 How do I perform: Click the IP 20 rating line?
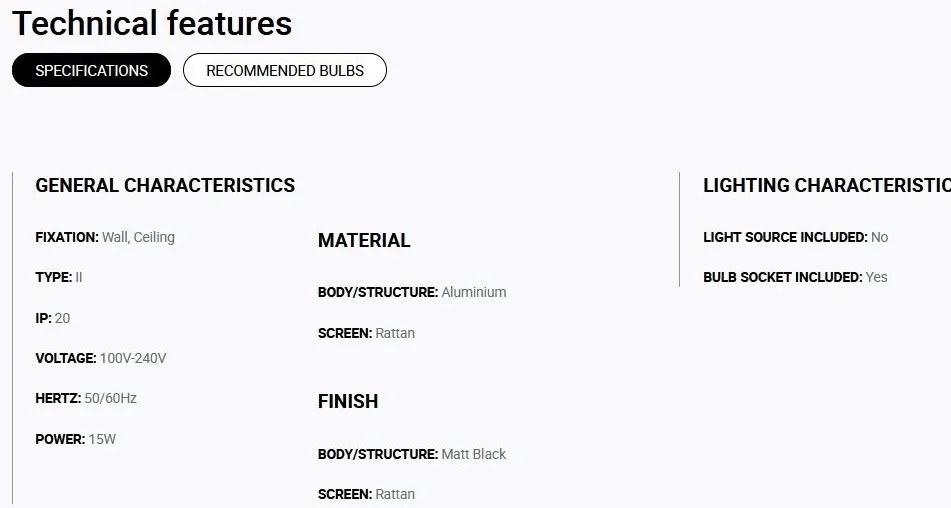point(53,318)
